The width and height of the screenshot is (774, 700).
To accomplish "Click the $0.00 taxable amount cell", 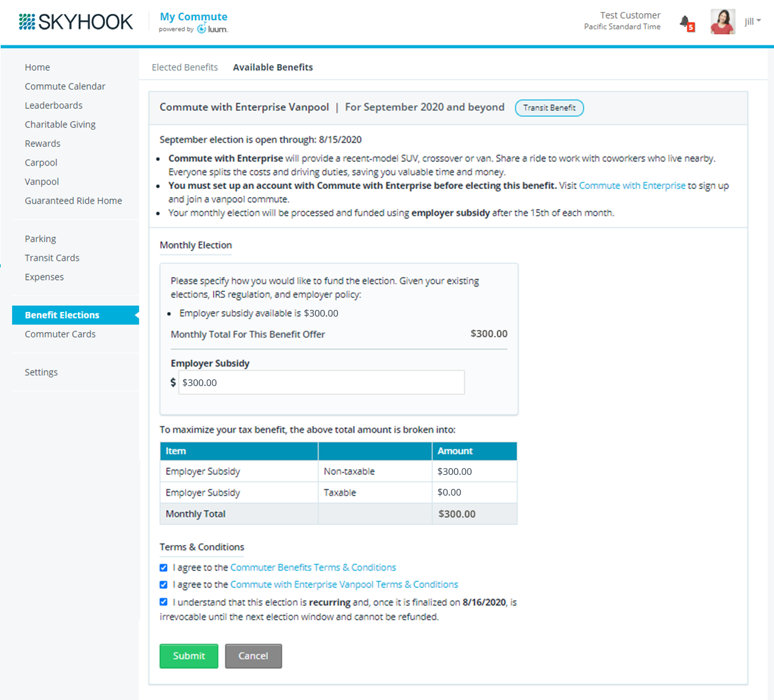I will point(474,493).
